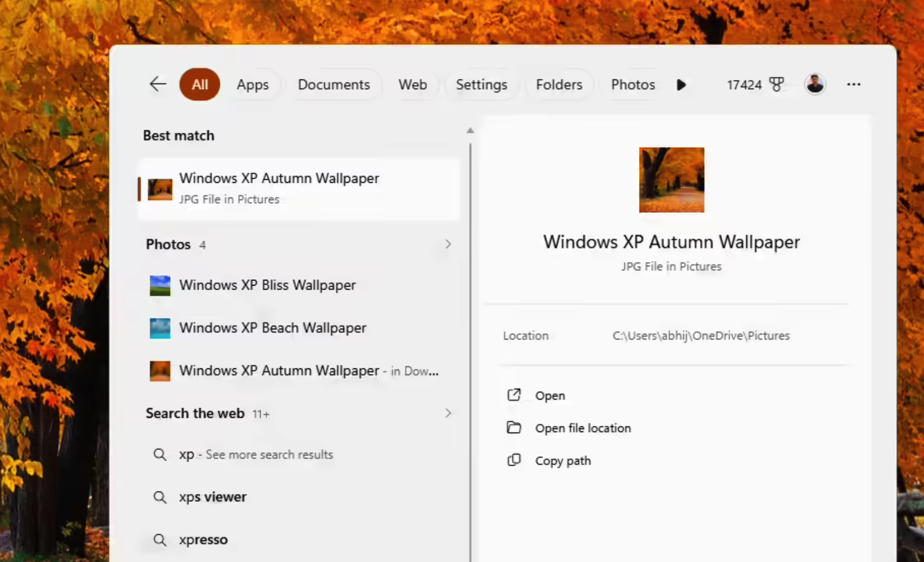Click the Open file location folder icon
Screen dimensions: 924x562
tap(514, 427)
